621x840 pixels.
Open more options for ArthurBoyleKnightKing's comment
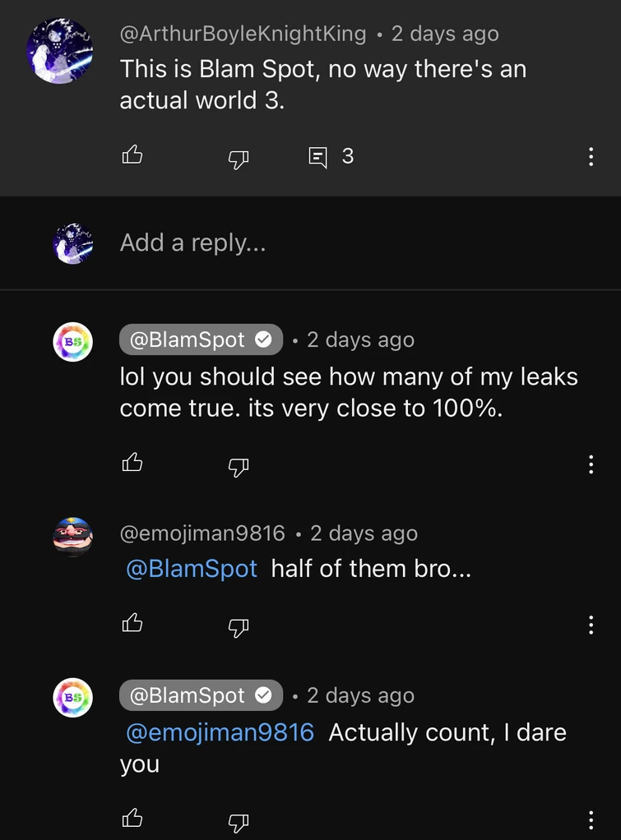(591, 157)
